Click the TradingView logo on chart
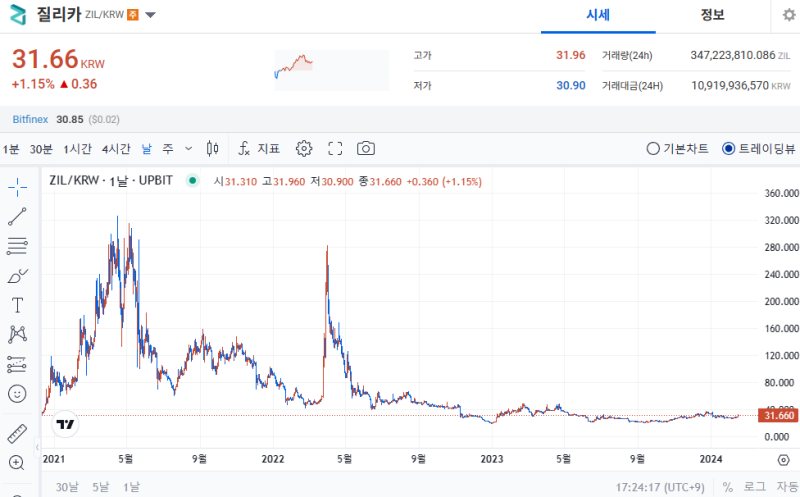Screen dimensions: 800x497 pyautogui.click(x=65, y=424)
